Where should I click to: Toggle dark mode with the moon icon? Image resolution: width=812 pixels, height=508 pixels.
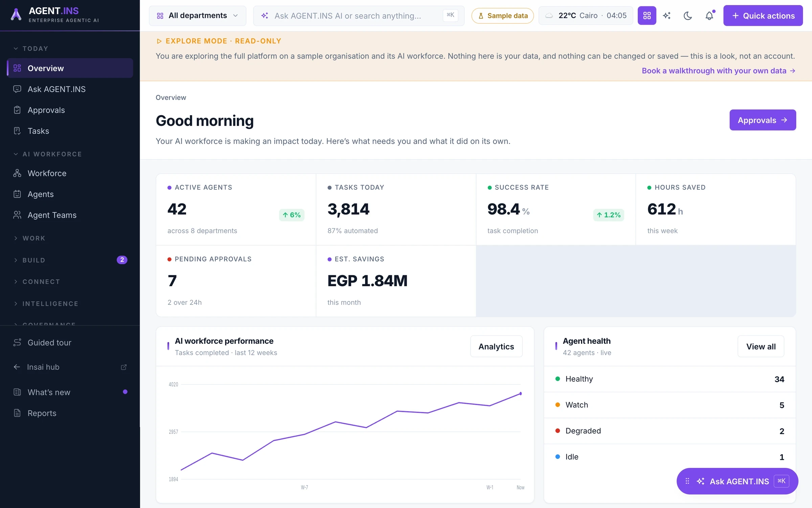point(687,16)
